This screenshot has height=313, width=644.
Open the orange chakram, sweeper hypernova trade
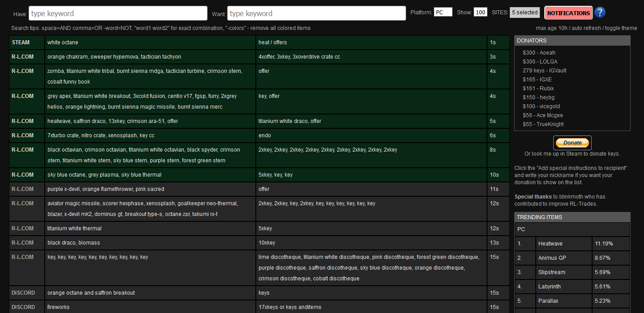pyautogui.click(x=150, y=57)
